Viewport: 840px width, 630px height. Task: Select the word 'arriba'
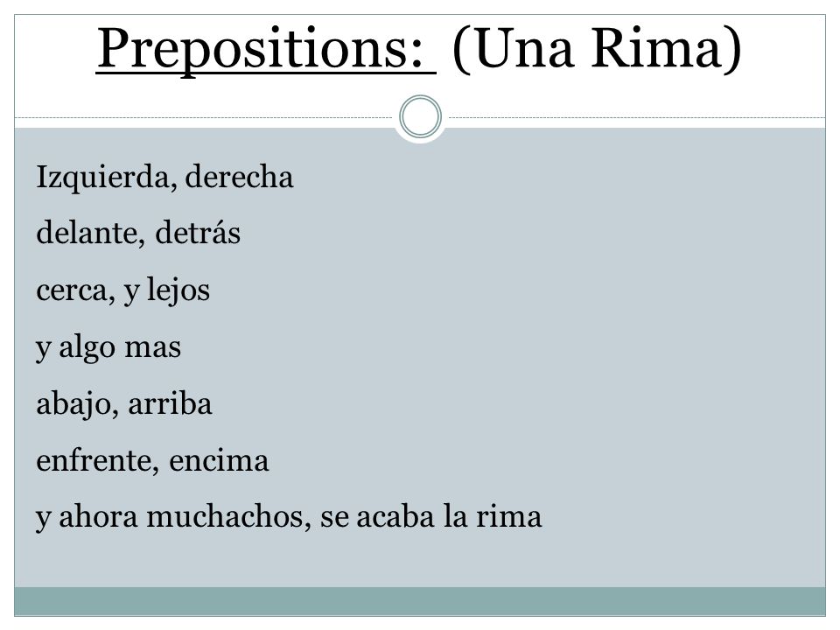(170, 403)
